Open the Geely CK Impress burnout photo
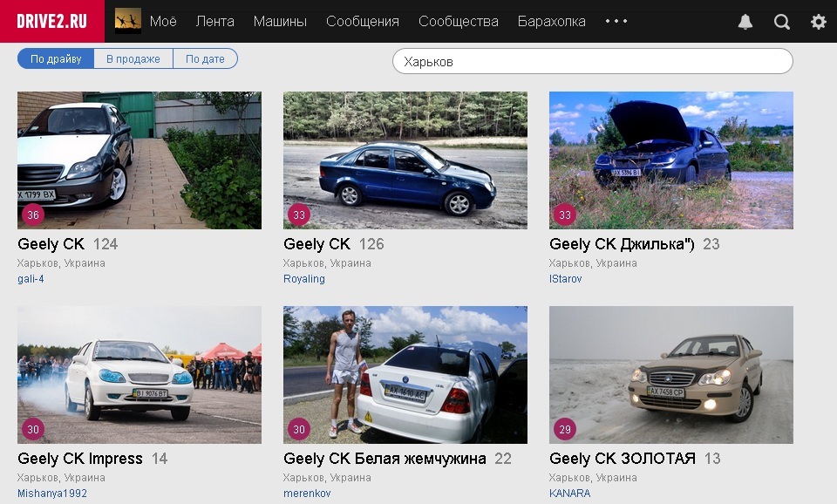Image resolution: width=837 pixels, height=504 pixels. click(139, 375)
